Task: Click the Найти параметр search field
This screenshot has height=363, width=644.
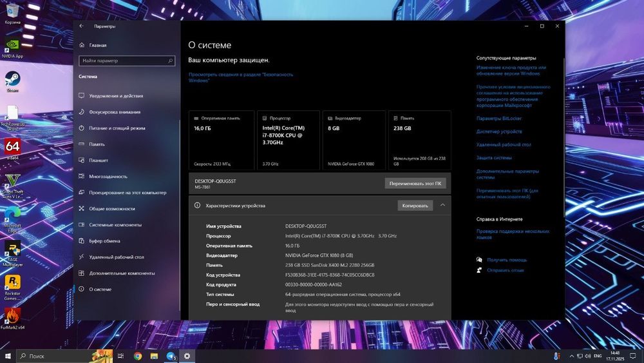Action: [127, 61]
